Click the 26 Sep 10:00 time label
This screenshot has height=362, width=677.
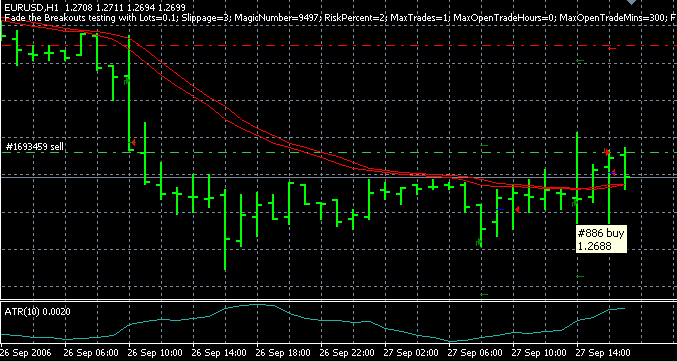pos(155,352)
